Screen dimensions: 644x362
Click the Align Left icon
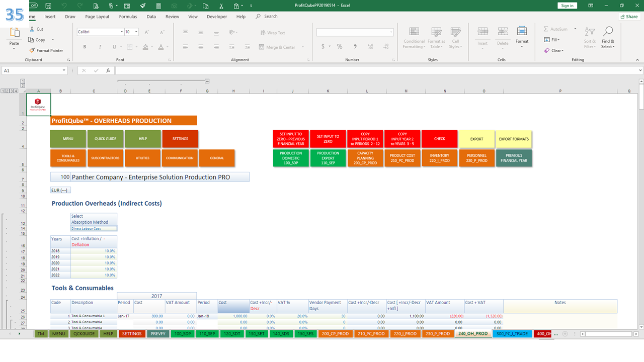186,47
